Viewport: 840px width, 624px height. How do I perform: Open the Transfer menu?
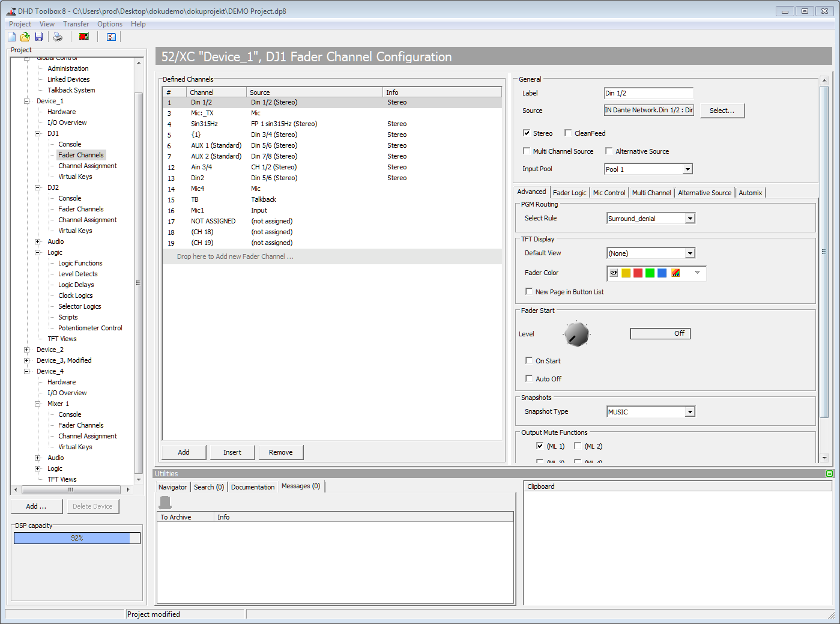click(76, 23)
